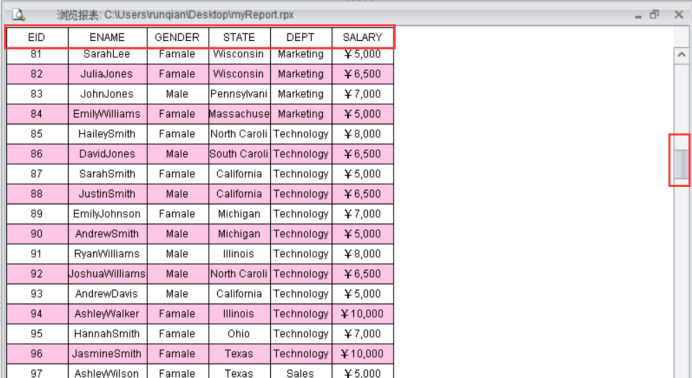Click the STATE column header
The image size is (692, 378).
[x=239, y=37]
